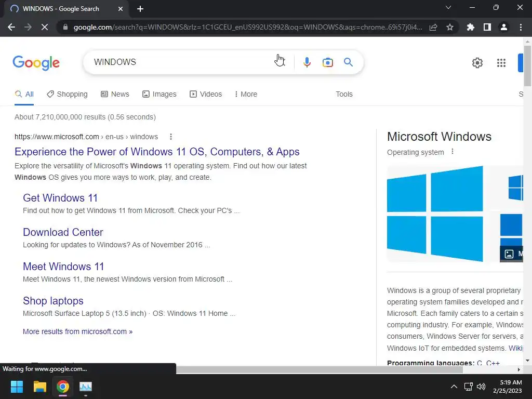Open three-dot menu beside microsoft.com result
Viewport: 532px width, 399px height.
pyautogui.click(x=170, y=137)
